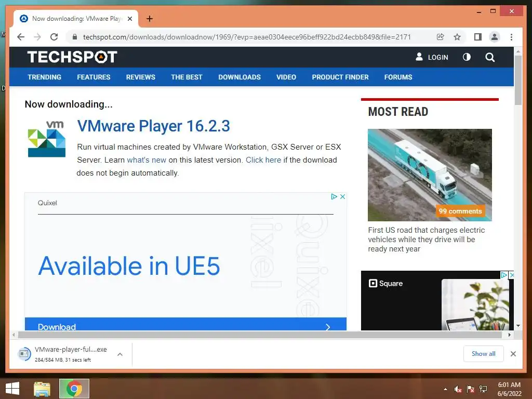This screenshot has width=532, height=399.
Task: Open AdChoices icon on Square ad
Action: pyautogui.click(x=504, y=275)
